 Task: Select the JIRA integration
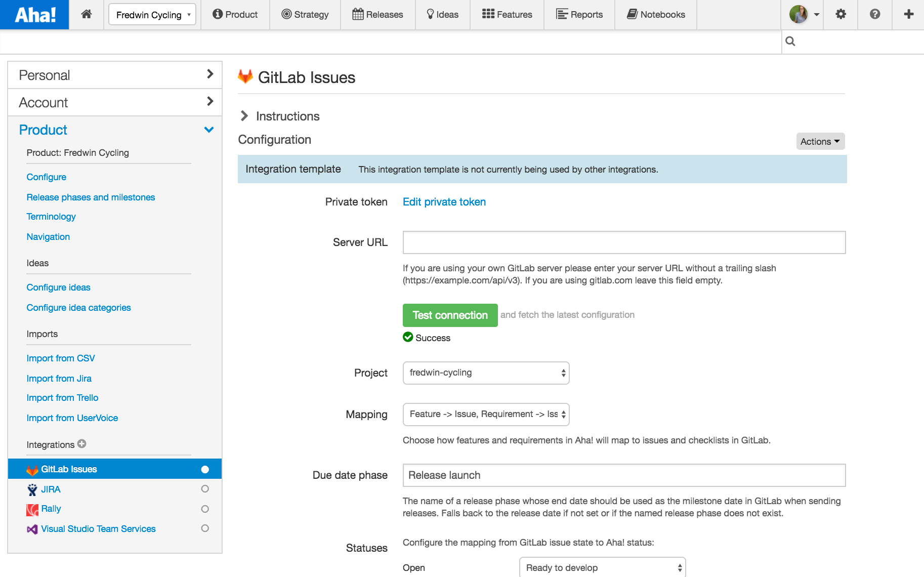tap(51, 489)
